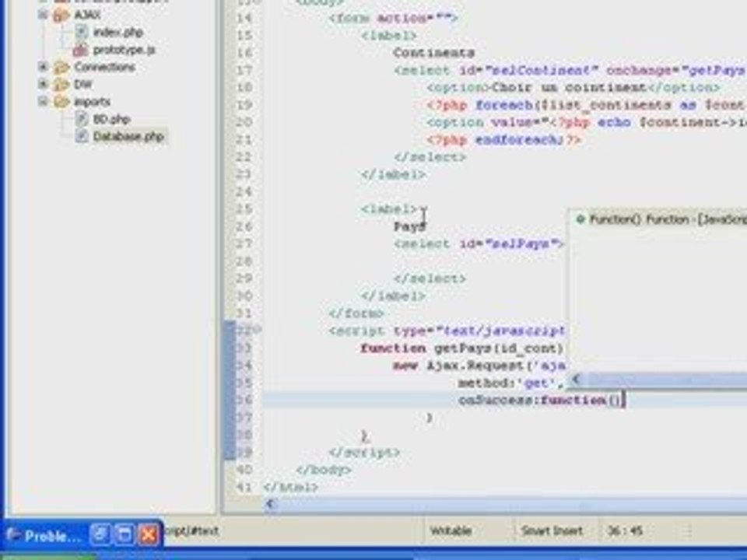Open BD.php in the tree
The height and width of the screenshot is (560, 747).
[x=111, y=119]
